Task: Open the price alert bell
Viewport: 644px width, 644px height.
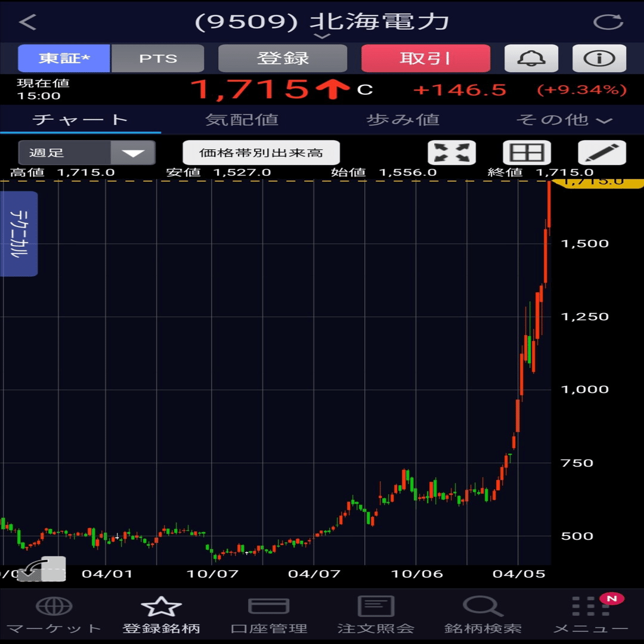Action: coord(531,58)
